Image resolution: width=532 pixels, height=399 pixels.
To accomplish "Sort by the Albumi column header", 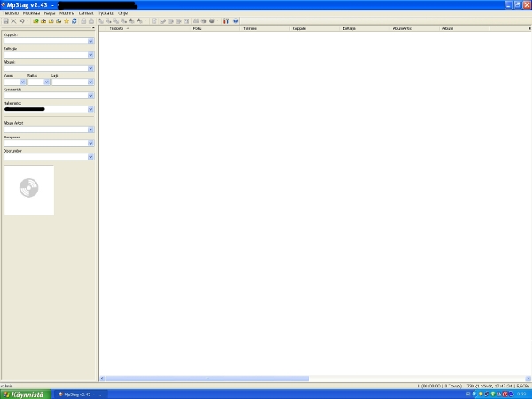I will [x=464, y=28].
